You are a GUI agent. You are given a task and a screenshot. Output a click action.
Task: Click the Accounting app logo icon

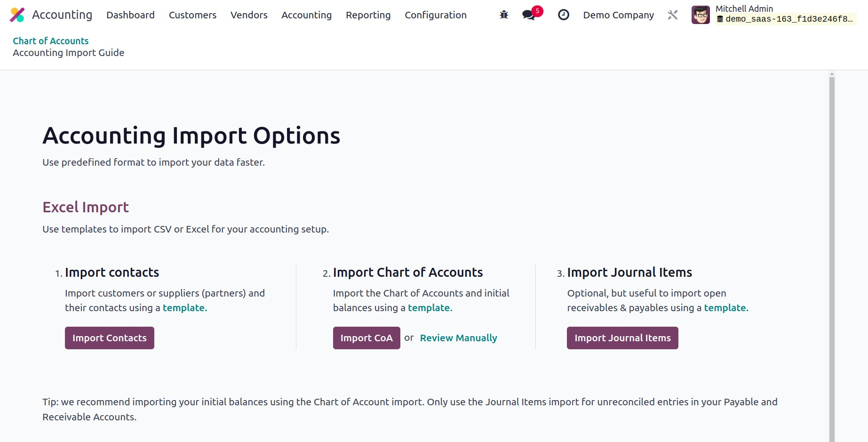point(17,15)
